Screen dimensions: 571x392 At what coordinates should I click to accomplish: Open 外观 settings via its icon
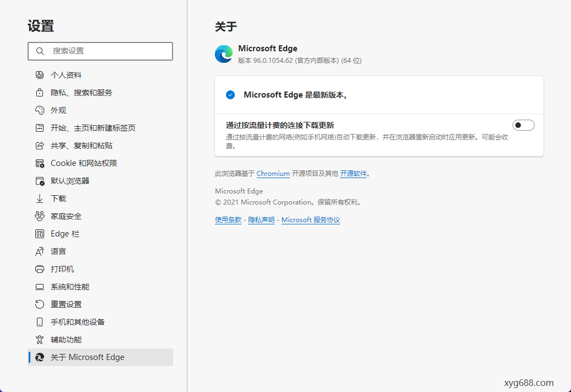pos(39,110)
